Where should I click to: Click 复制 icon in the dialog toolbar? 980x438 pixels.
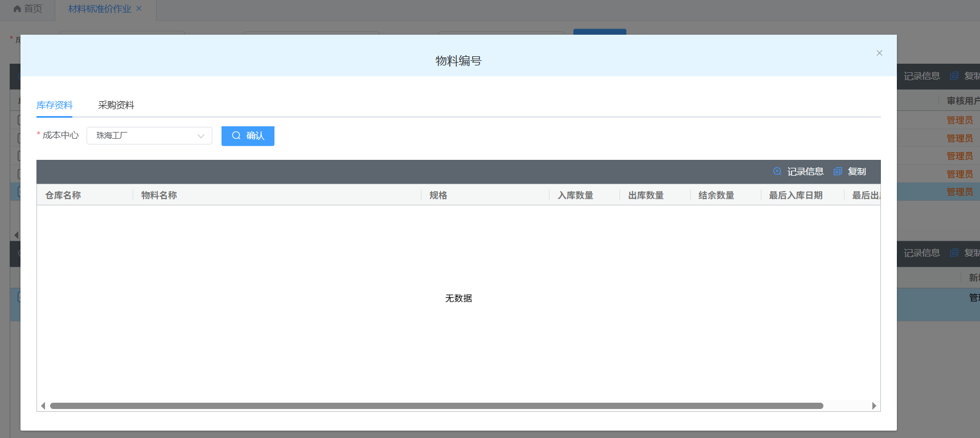[838, 172]
